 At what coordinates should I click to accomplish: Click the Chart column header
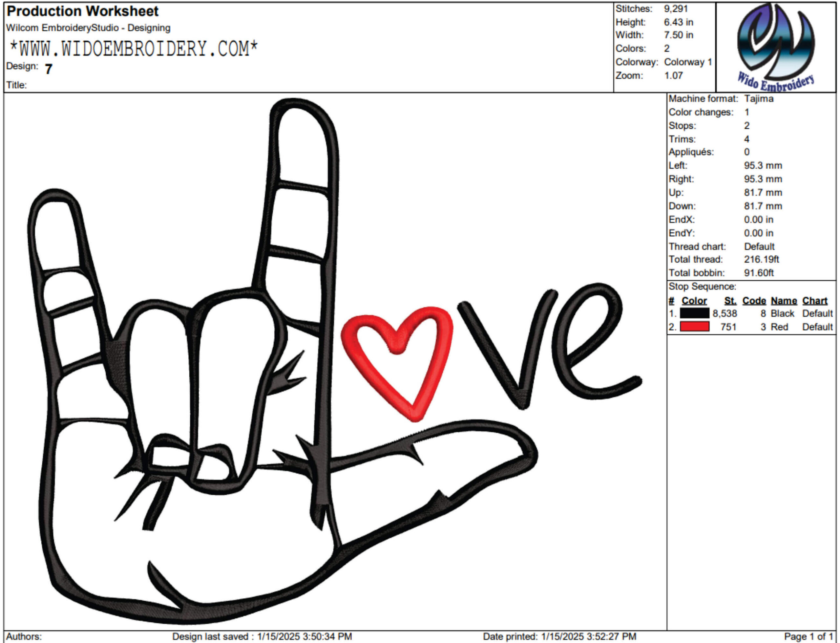(x=815, y=301)
